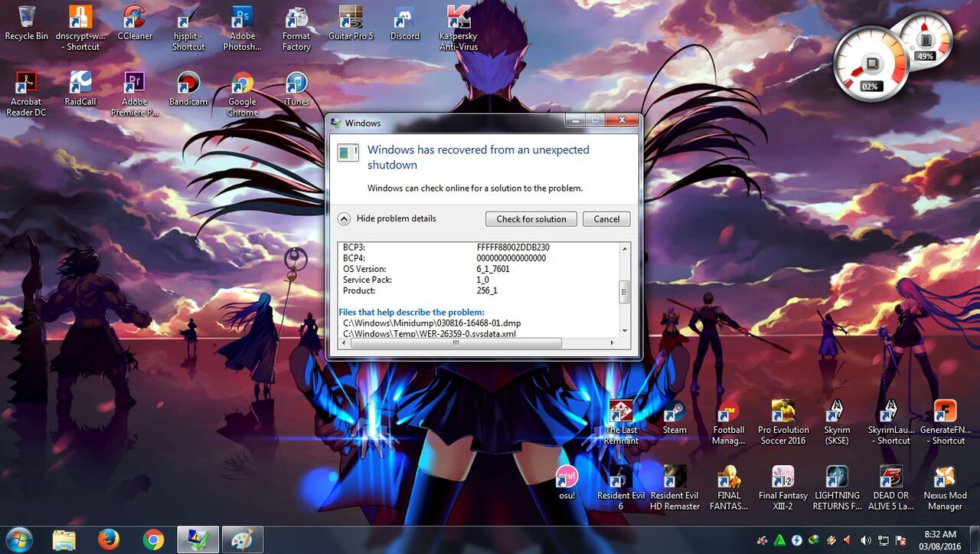Launch Steam desktop icon
This screenshot has width=980, height=554.
[675, 418]
